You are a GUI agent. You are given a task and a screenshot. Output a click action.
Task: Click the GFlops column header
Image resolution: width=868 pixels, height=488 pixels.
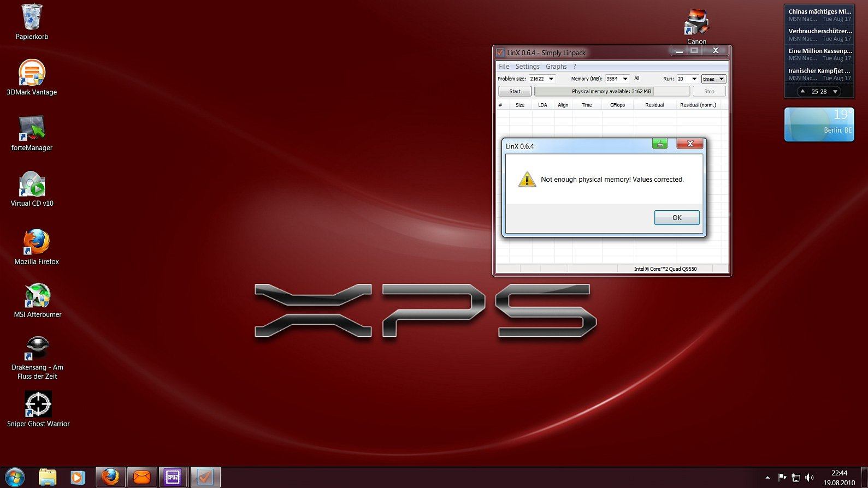click(x=617, y=105)
